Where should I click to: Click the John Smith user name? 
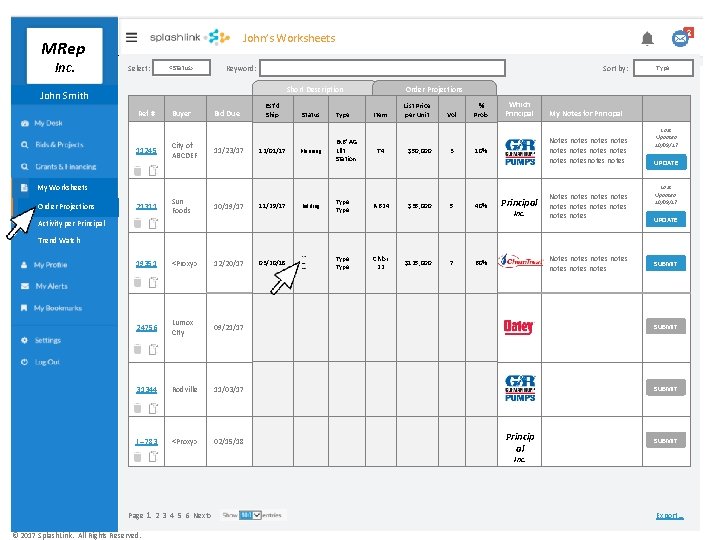click(64, 96)
